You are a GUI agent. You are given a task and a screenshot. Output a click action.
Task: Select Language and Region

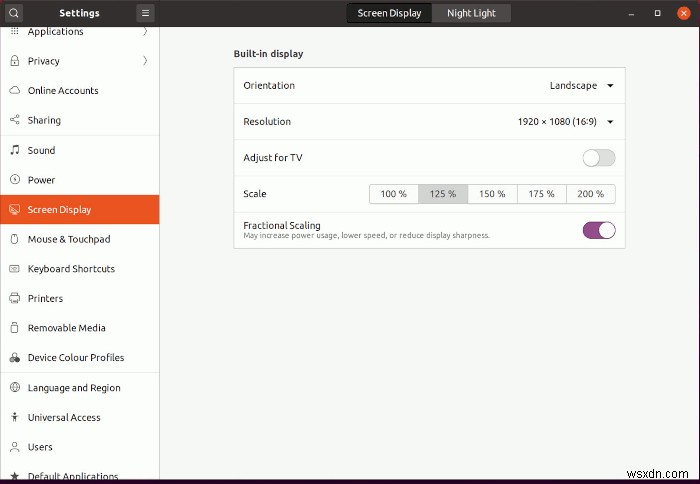[79, 388]
